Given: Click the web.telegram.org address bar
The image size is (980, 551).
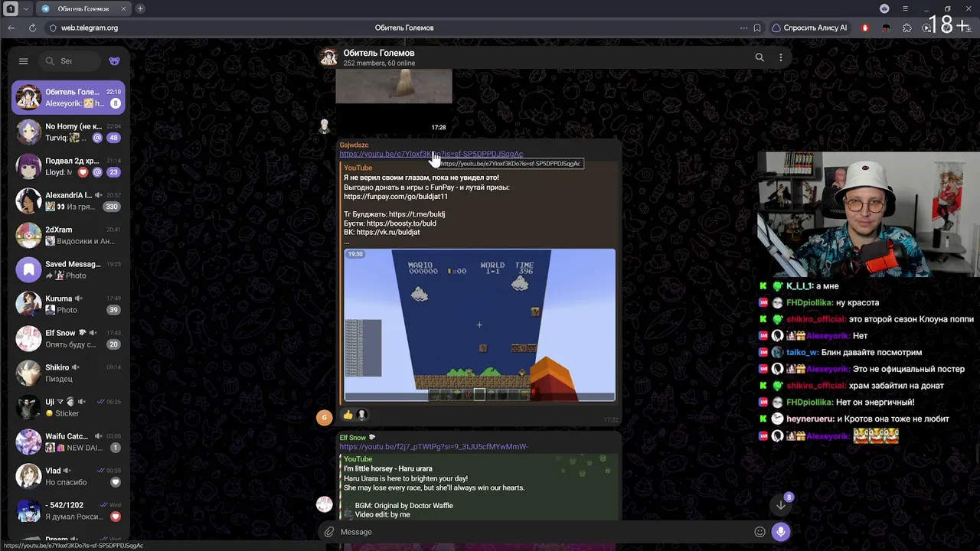Looking at the screenshot, I should [90, 28].
